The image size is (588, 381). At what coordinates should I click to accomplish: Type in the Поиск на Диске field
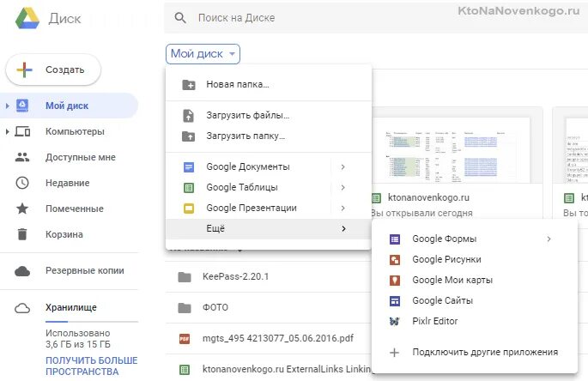[343, 17]
